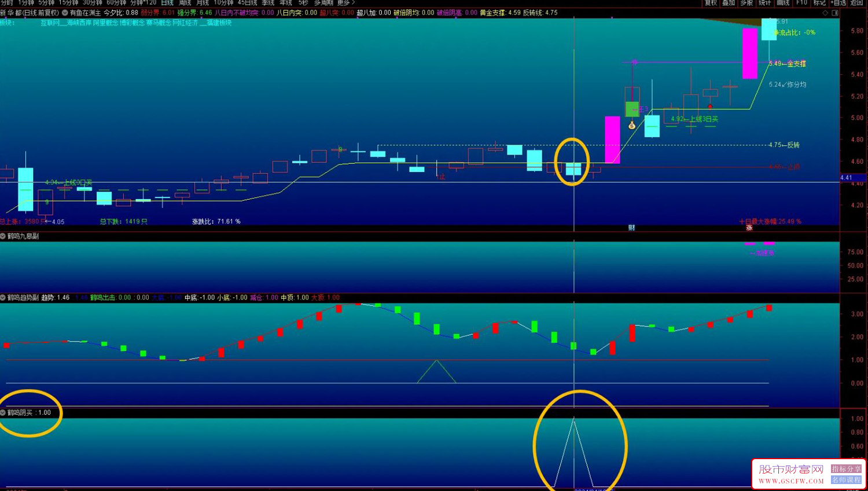Click the 总下跌: 1419 只 text
The image size is (868, 491).
[x=124, y=221]
